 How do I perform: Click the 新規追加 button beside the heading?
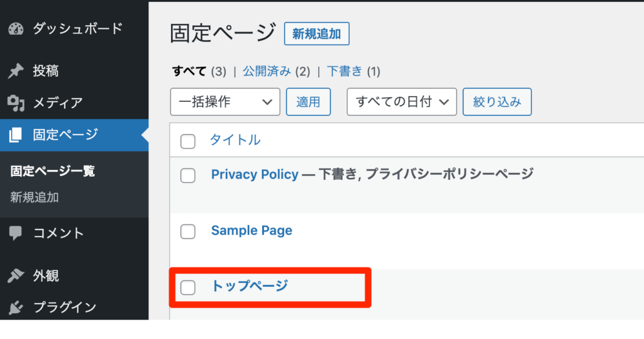point(317,34)
